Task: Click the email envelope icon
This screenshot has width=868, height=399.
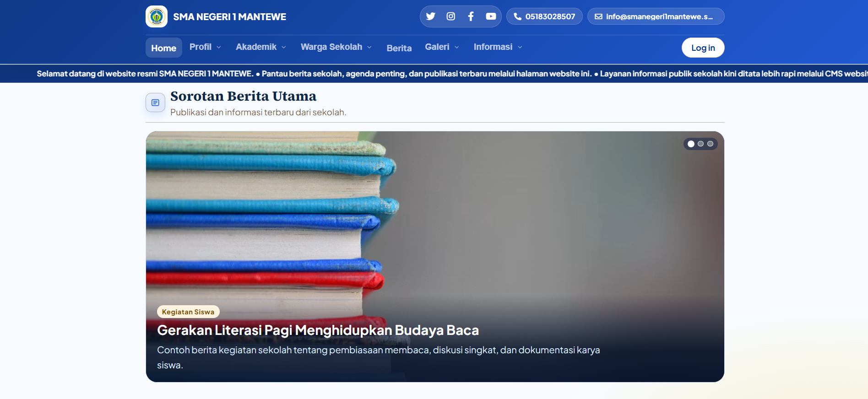Action: coord(598,16)
